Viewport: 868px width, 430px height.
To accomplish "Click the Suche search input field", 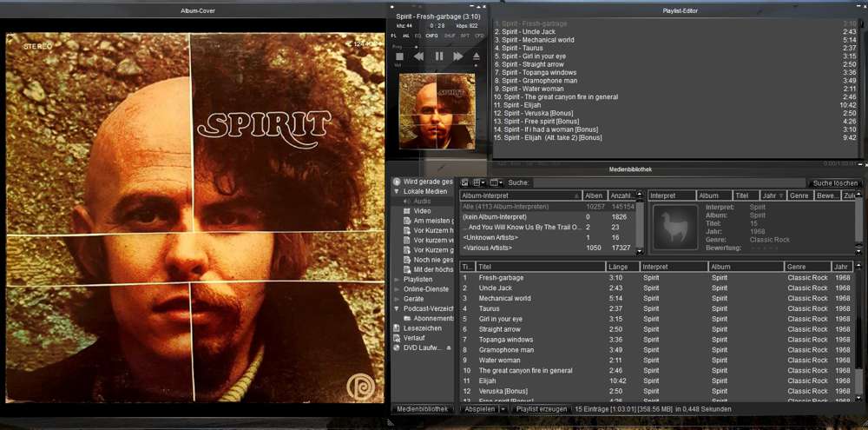I will click(668, 183).
